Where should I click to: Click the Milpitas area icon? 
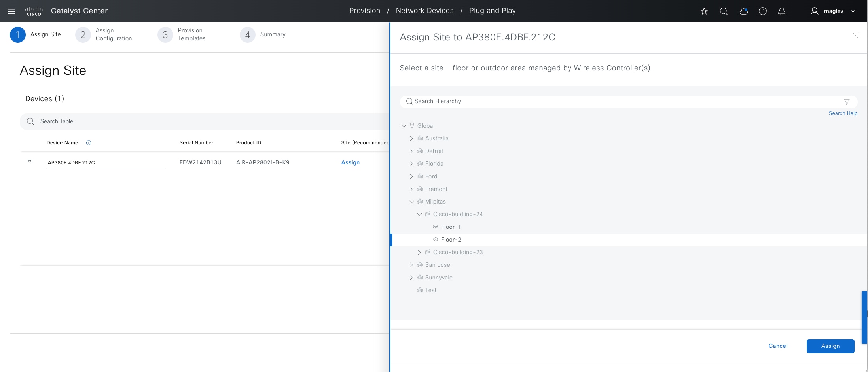(420, 201)
